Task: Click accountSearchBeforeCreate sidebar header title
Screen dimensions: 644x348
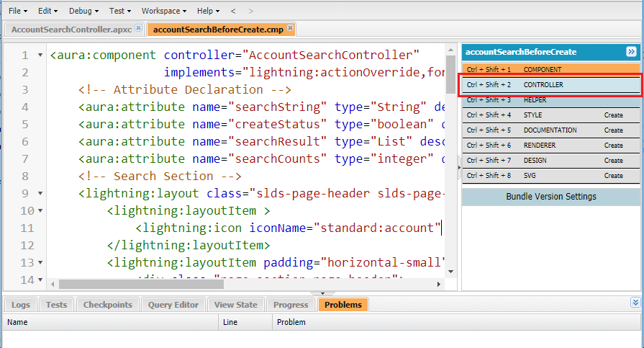Action: coord(521,52)
